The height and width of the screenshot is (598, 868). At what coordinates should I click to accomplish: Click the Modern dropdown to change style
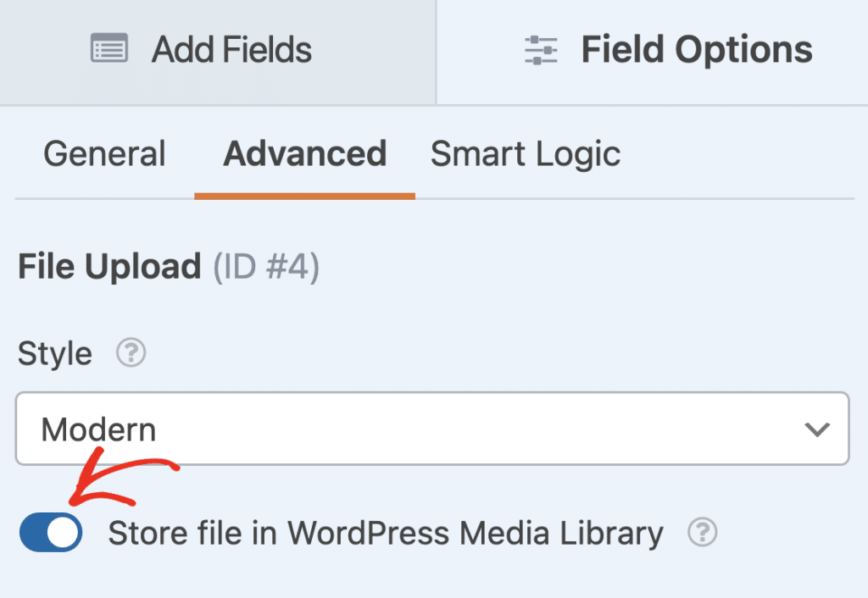click(432, 429)
